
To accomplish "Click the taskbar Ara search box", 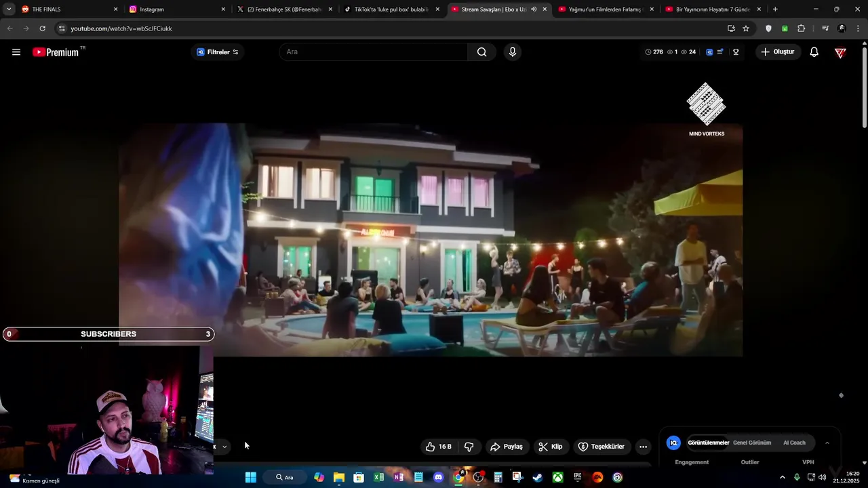I will click(x=285, y=477).
